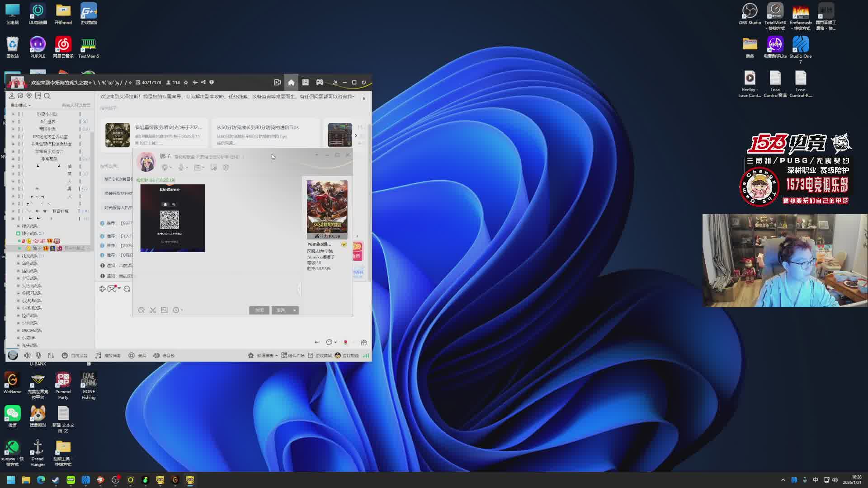Open OBS Studio desktop shortcut
The width and height of the screenshot is (868, 488).
(x=750, y=14)
